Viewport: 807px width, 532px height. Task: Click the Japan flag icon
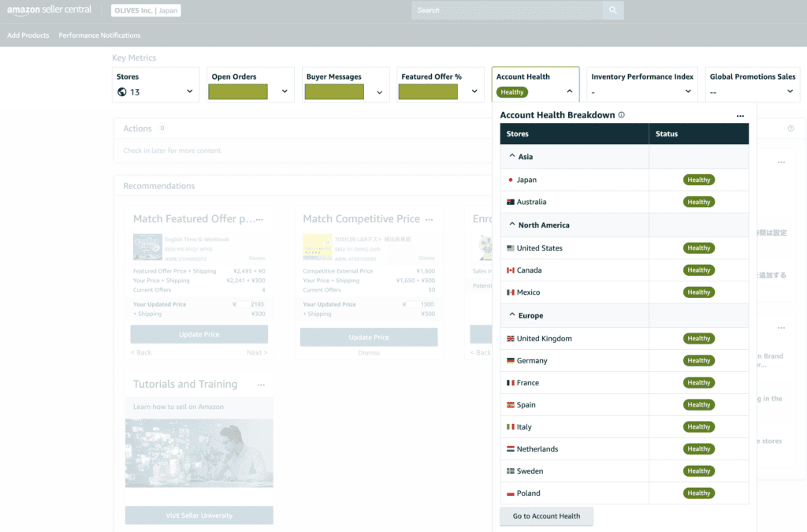pos(511,180)
